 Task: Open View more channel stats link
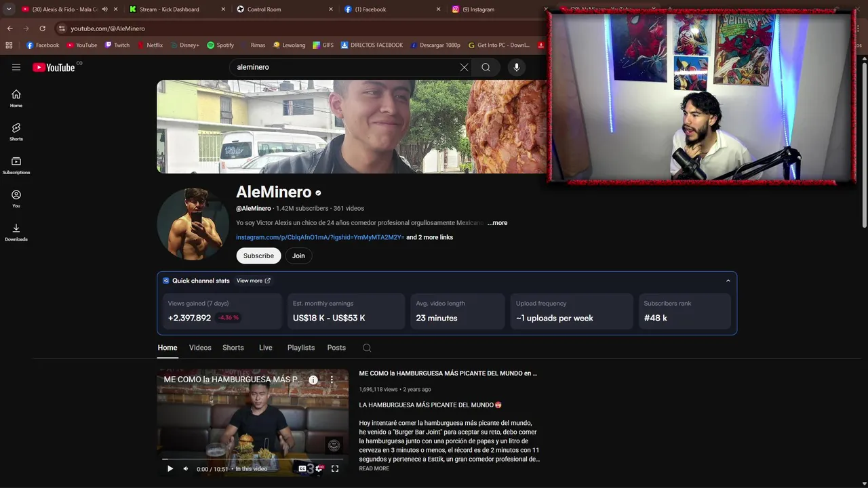tap(253, 281)
